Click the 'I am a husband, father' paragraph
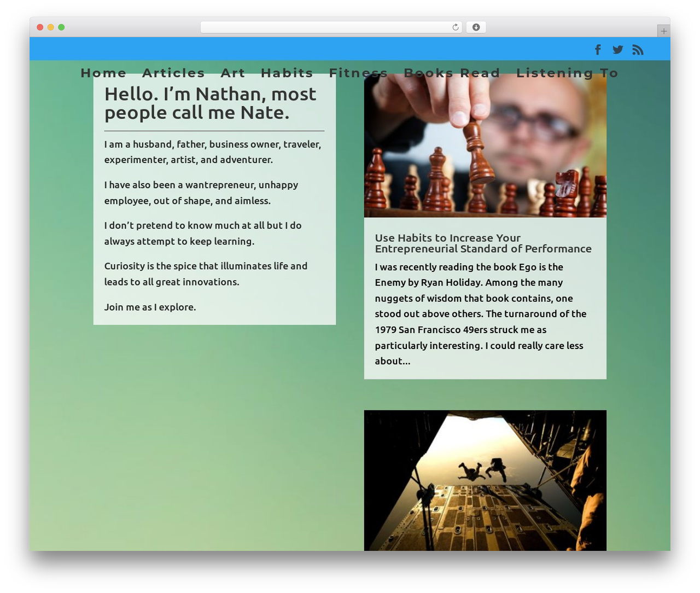The image size is (700, 593). coord(213,152)
